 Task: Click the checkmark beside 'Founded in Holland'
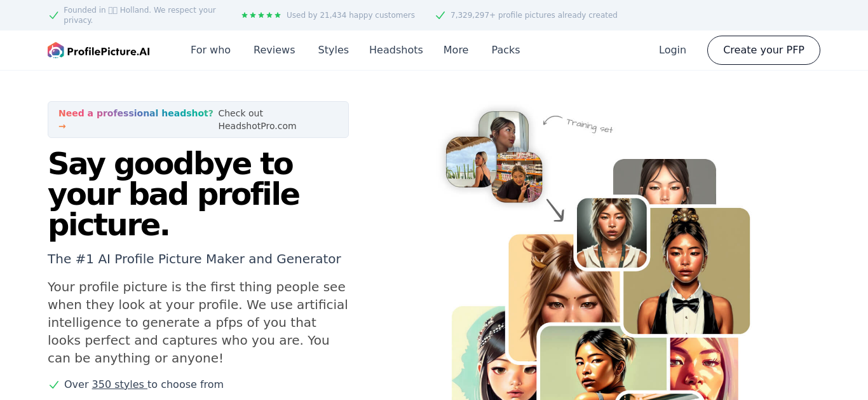click(54, 15)
